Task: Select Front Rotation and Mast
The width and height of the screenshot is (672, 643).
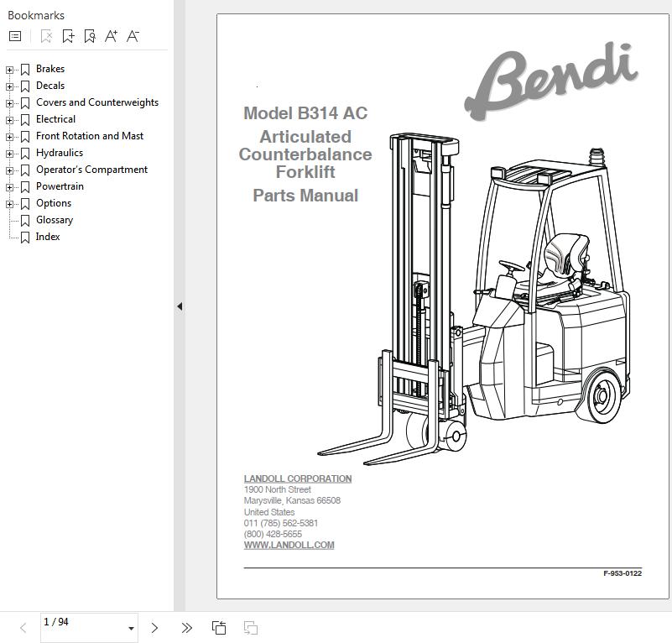Action: coord(90,135)
